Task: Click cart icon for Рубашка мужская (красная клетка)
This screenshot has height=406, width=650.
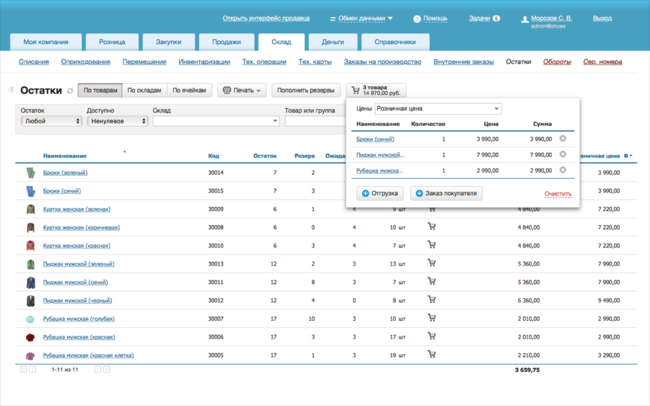Action: point(432,355)
